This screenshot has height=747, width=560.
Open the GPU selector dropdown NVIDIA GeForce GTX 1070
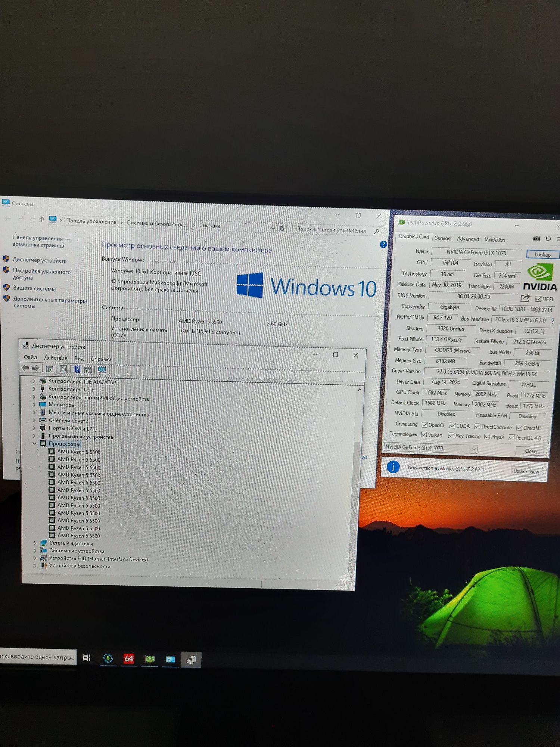coord(431,448)
